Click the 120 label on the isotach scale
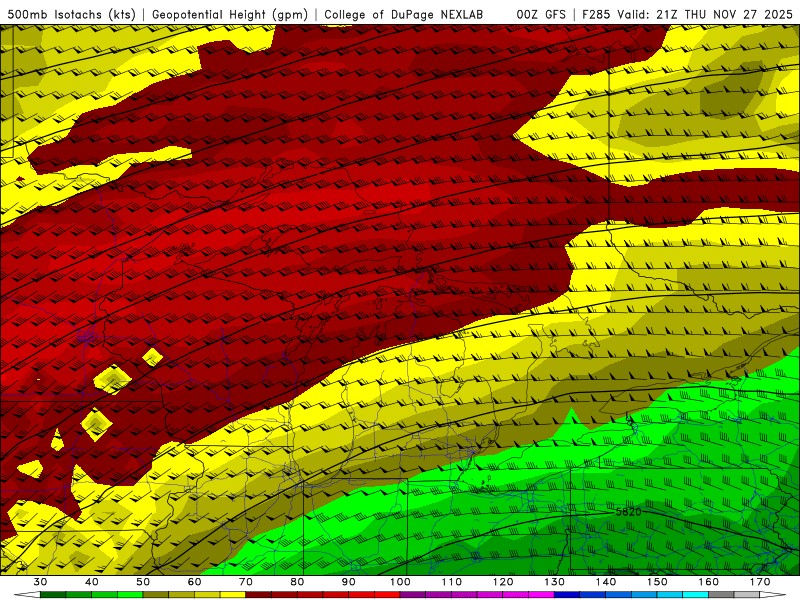 pos(503,582)
